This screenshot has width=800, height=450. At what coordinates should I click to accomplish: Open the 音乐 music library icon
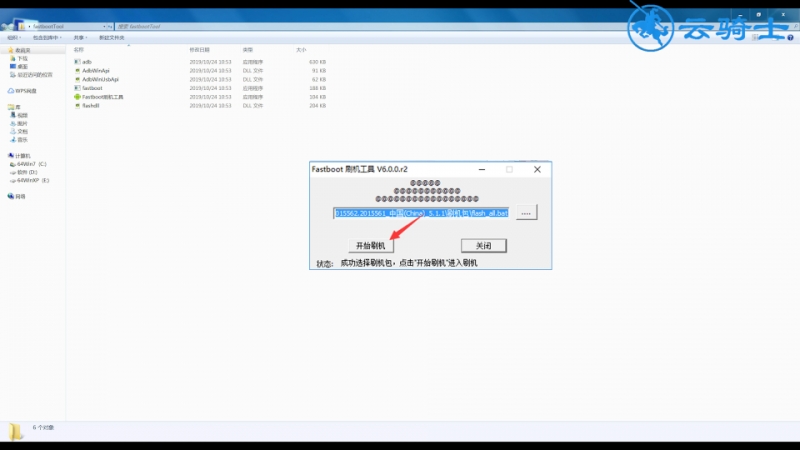[13, 139]
